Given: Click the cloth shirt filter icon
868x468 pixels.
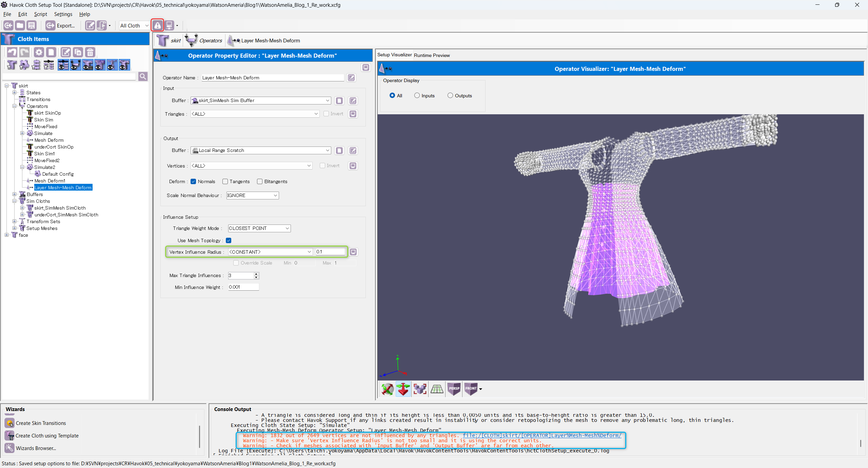Looking at the screenshot, I should pyautogui.click(x=12, y=65).
